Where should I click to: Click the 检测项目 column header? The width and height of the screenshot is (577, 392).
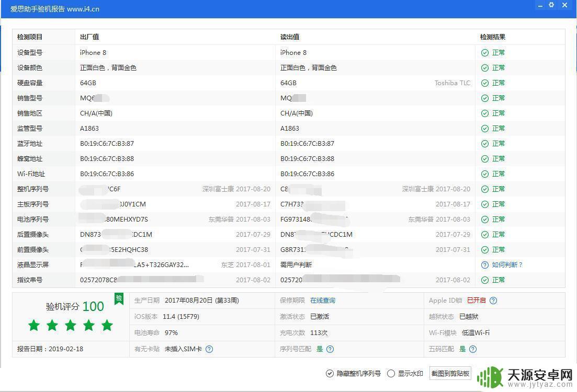(30, 37)
